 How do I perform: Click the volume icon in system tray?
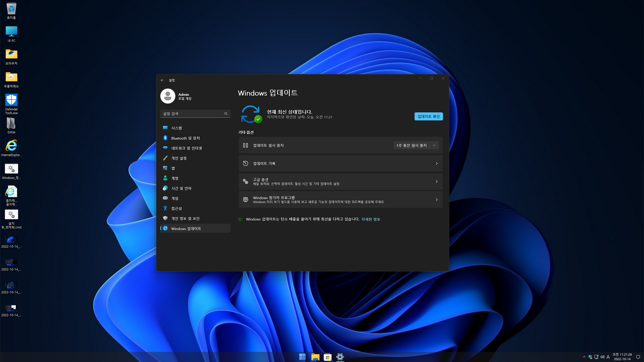[x=602, y=357]
